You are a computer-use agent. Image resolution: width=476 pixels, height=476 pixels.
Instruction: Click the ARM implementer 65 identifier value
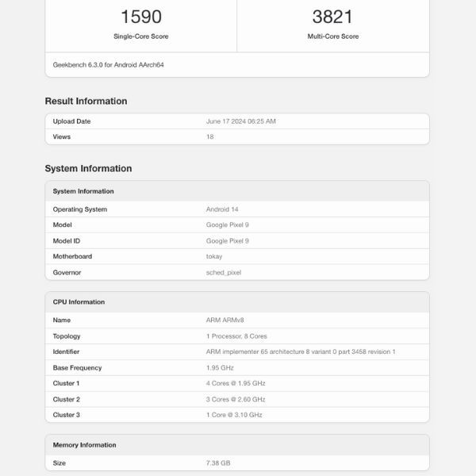(x=301, y=351)
